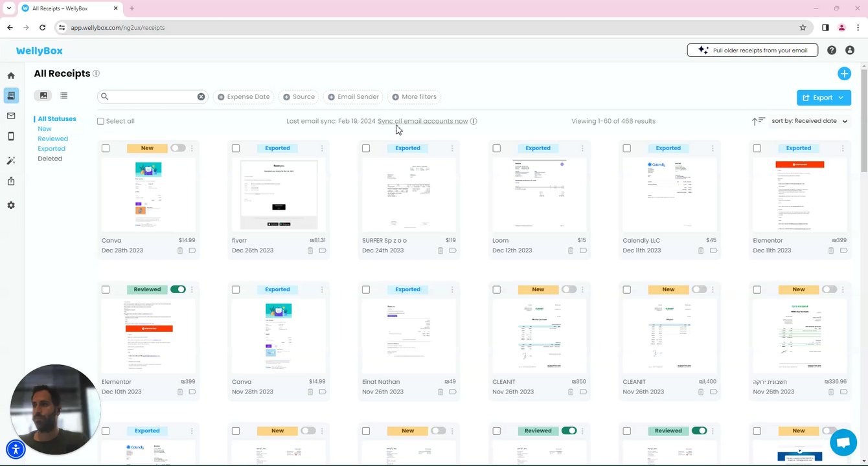Clear the search field with X icon
868x466 pixels.
tap(201, 96)
